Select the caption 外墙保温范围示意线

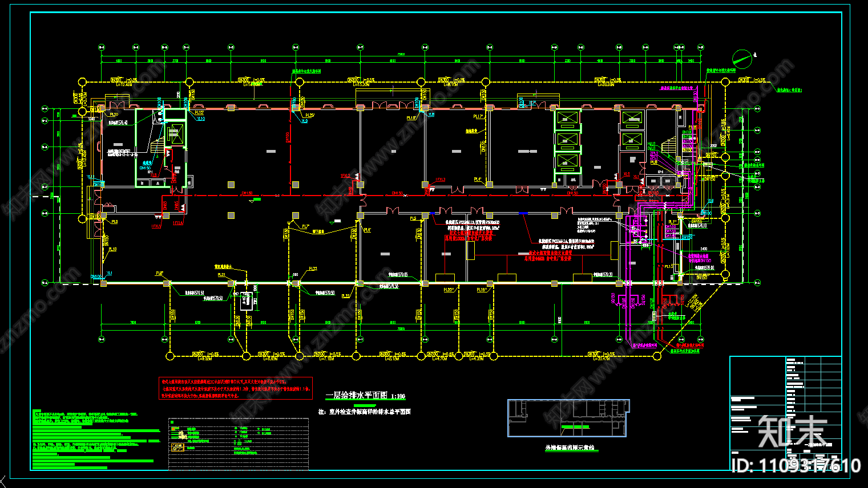pos(571,448)
